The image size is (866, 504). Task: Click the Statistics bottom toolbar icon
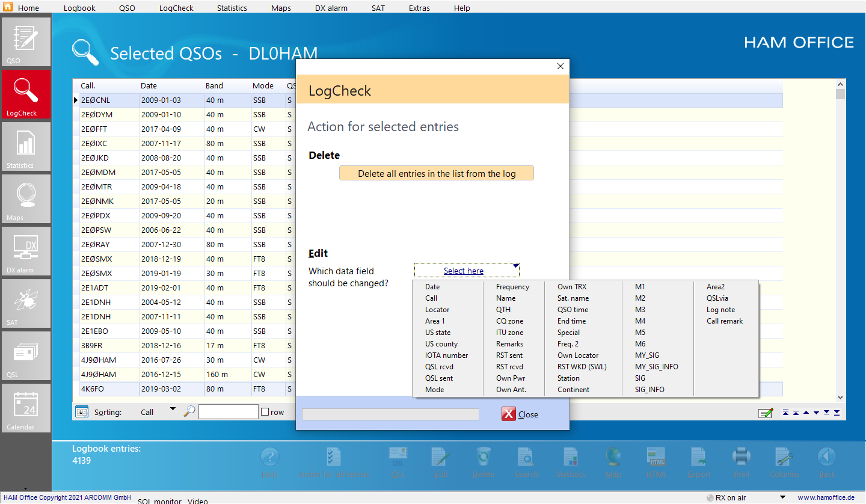tap(571, 462)
